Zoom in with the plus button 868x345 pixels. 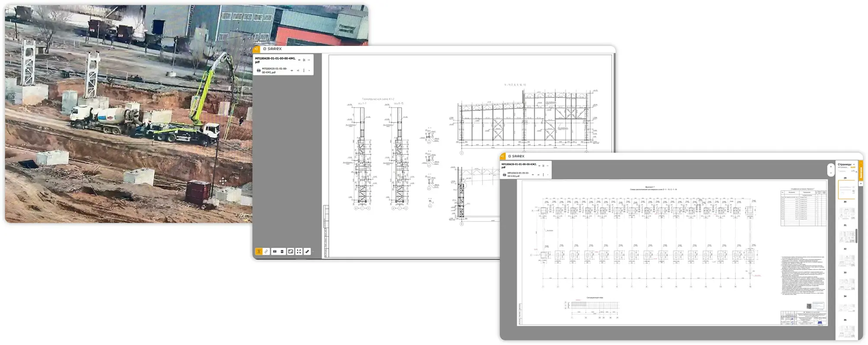coord(830,167)
